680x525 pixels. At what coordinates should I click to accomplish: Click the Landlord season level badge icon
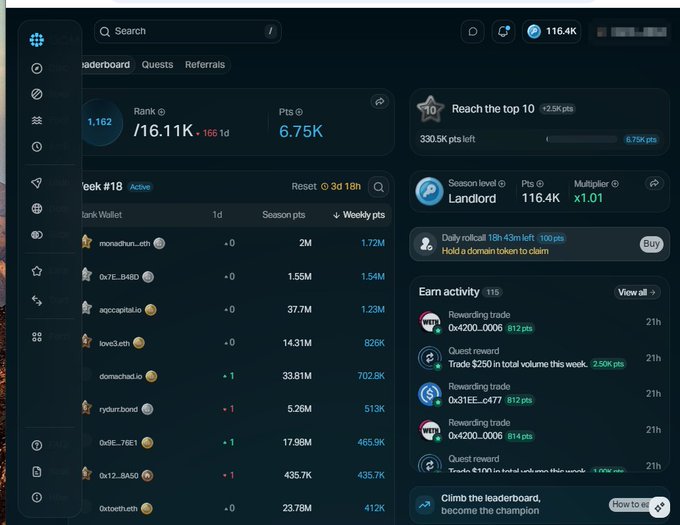pos(429,191)
